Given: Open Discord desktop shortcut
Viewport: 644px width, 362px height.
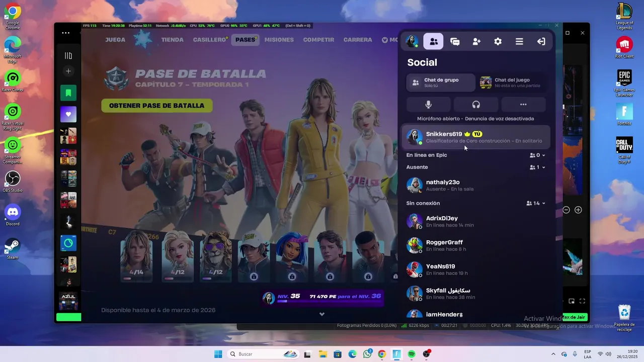Looking at the screenshot, I should pos(13,215).
